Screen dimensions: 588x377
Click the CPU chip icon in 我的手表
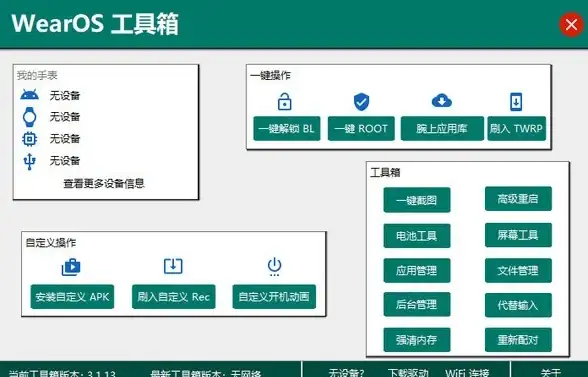(x=29, y=139)
